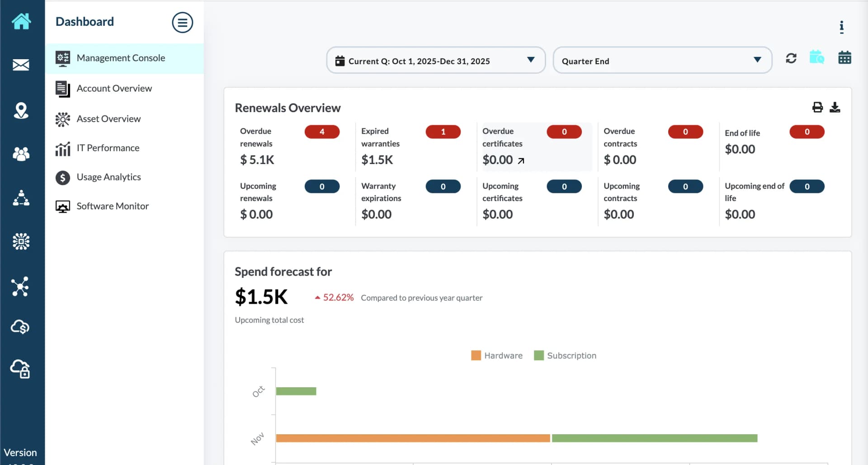The image size is (868, 465).
Task: Switch to Account Overview
Action: pos(114,89)
